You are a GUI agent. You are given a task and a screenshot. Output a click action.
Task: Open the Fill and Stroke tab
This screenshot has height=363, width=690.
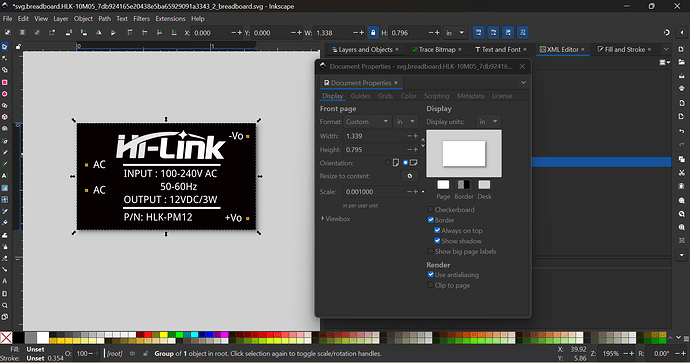[x=624, y=49]
